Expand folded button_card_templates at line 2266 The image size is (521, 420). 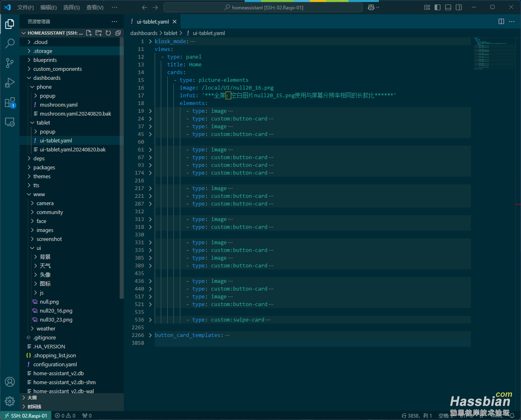tap(150, 335)
